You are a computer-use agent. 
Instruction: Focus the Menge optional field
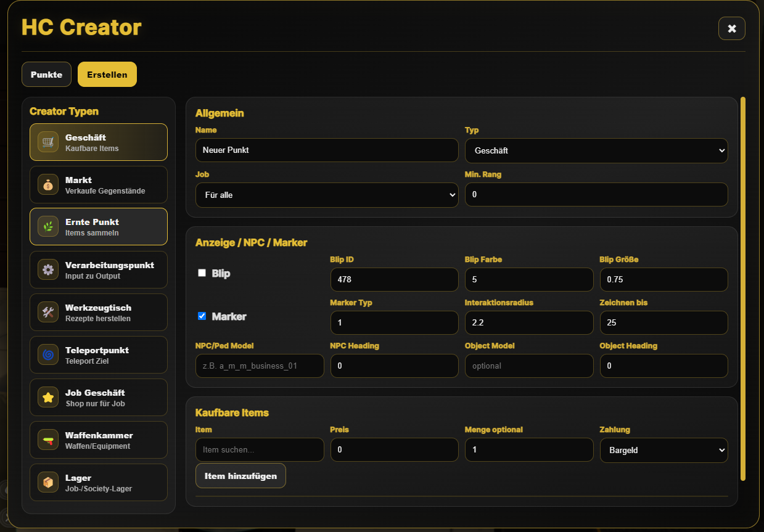coord(529,450)
